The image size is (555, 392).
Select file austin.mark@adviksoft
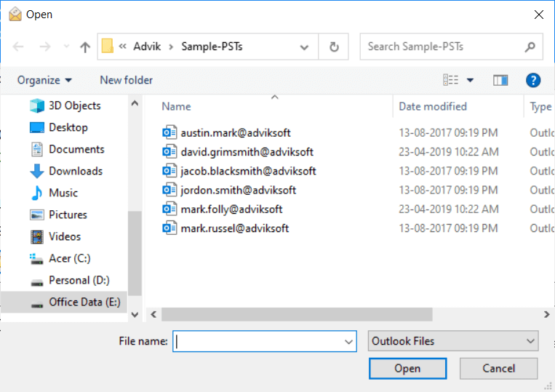pyautogui.click(x=236, y=132)
